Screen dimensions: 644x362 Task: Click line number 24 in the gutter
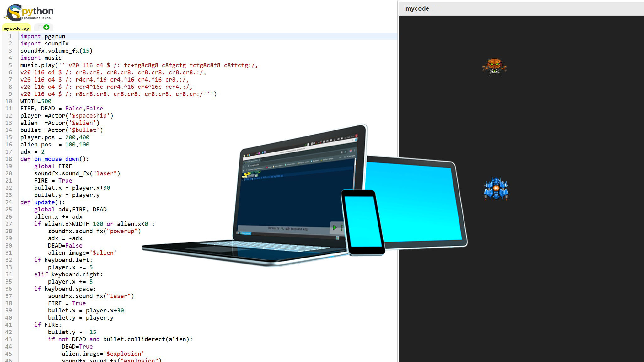(x=9, y=202)
